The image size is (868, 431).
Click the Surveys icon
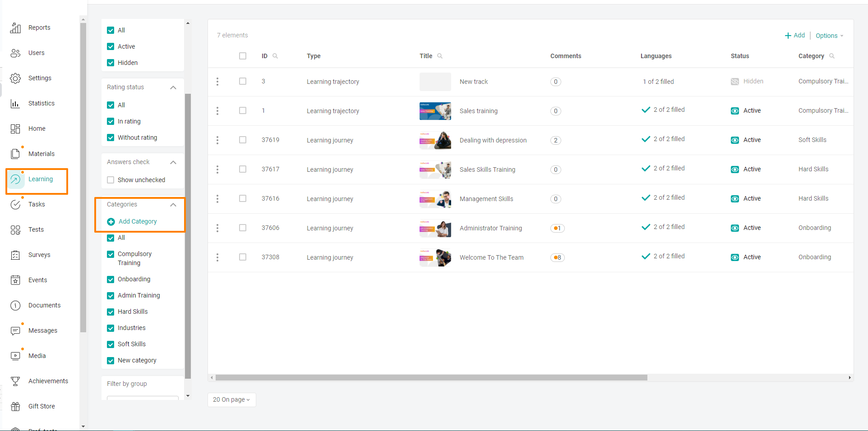(x=15, y=255)
